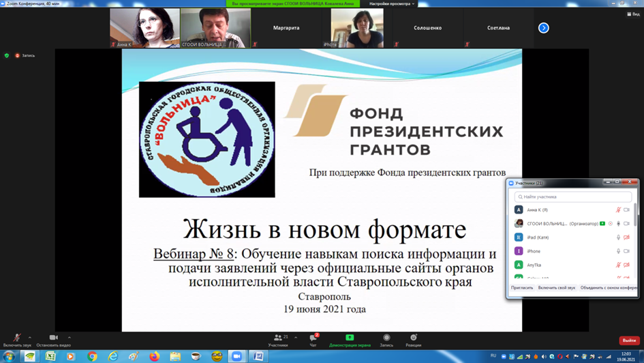Open the Вид view menu

[x=633, y=14]
